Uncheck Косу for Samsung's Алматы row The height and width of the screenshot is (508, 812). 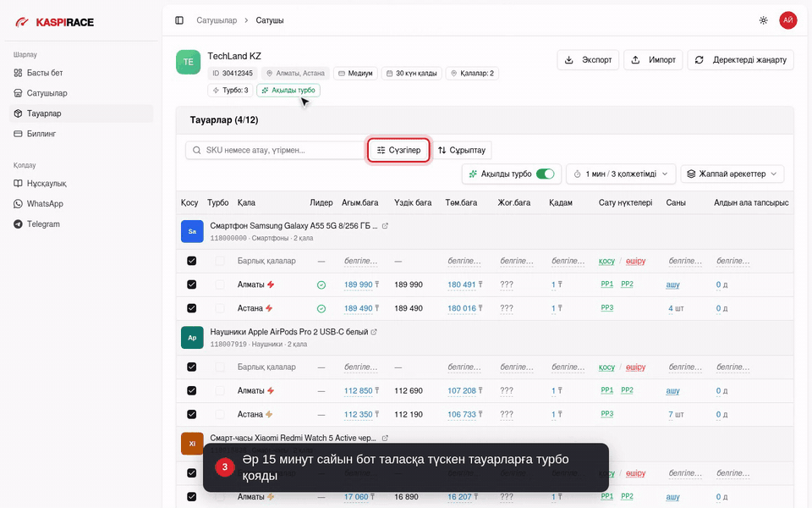(192, 284)
